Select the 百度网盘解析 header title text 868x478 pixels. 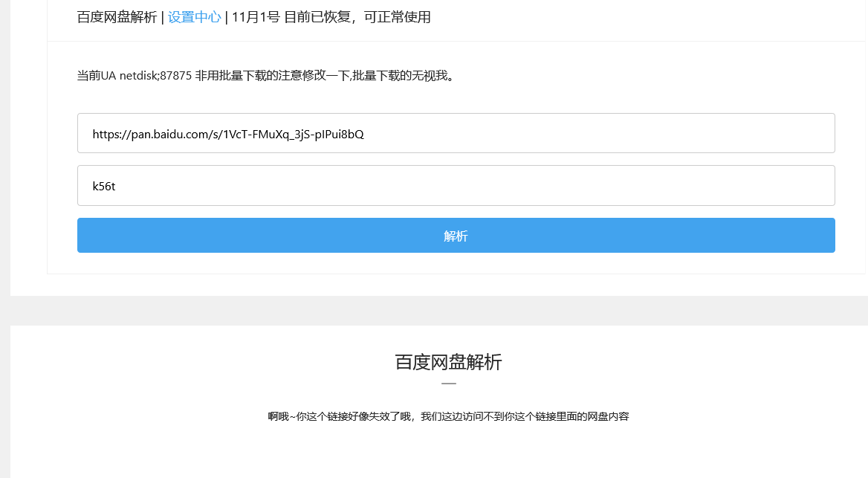coord(117,17)
